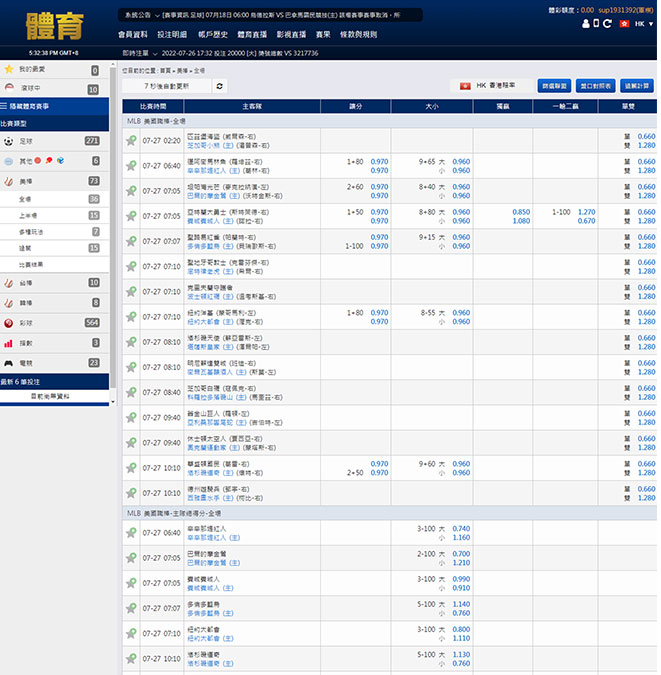Click the 7-second auto refresh field
The height and width of the screenshot is (675, 661).
[167, 86]
